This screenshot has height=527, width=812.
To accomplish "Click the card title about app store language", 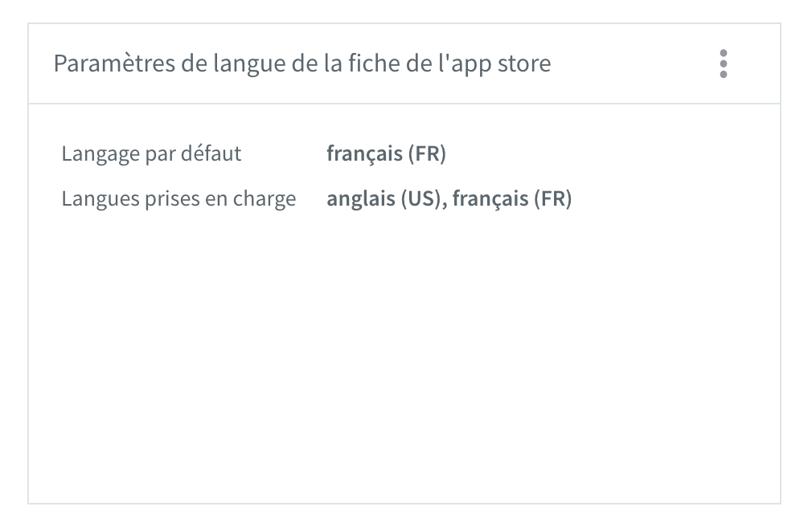I will click(x=302, y=64).
